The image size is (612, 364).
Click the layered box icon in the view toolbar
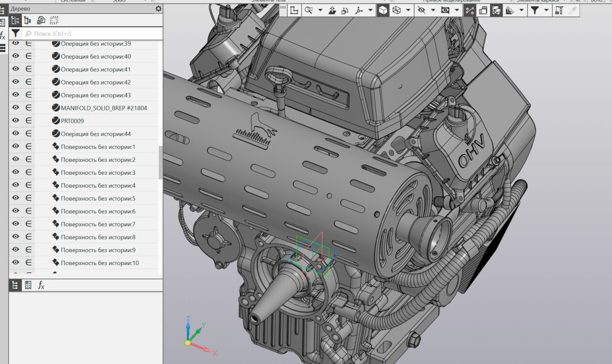tap(483, 10)
